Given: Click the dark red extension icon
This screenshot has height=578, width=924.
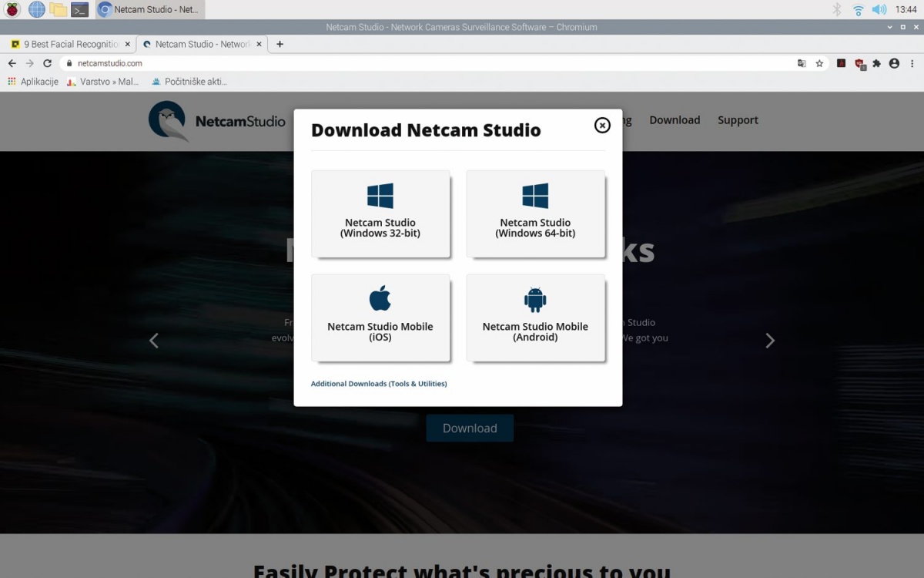Looking at the screenshot, I should [x=842, y=63].
